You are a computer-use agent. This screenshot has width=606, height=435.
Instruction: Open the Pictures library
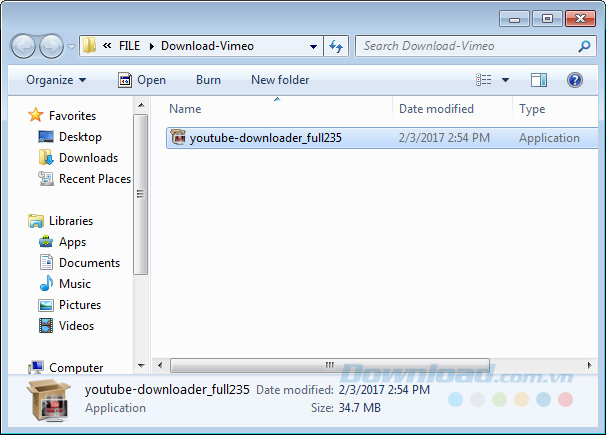(80, 305)
